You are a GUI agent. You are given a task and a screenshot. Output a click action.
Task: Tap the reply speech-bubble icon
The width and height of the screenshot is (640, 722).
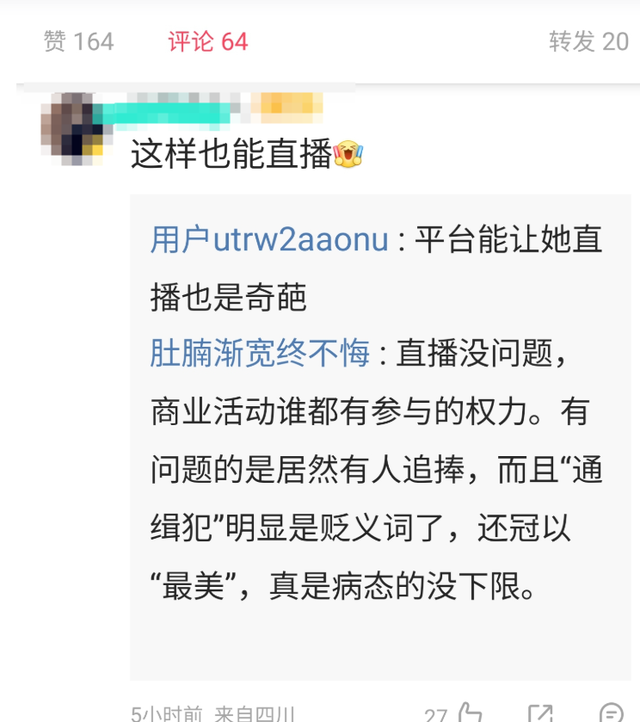[611, 713]
